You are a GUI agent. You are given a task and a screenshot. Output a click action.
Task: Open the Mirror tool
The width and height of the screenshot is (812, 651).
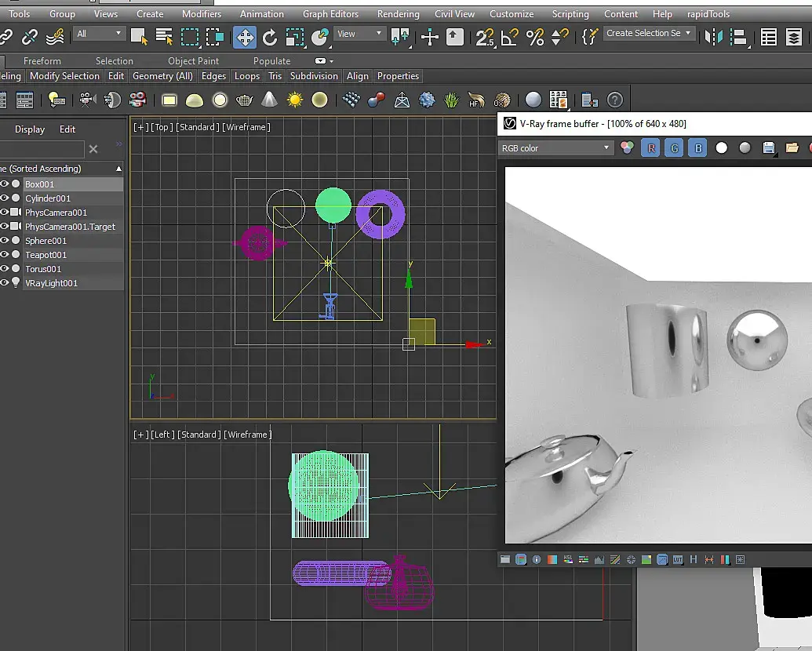713,37
